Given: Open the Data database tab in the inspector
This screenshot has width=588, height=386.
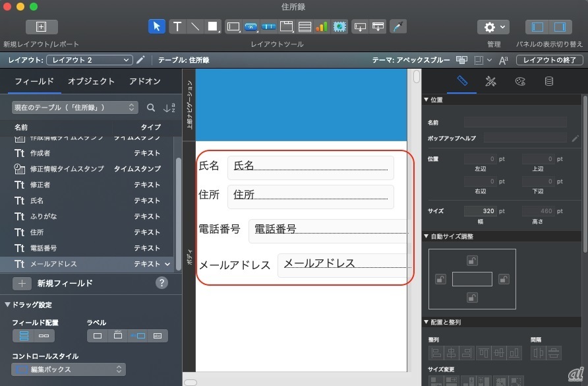Looking at the screenshot, I should [548, 82].
